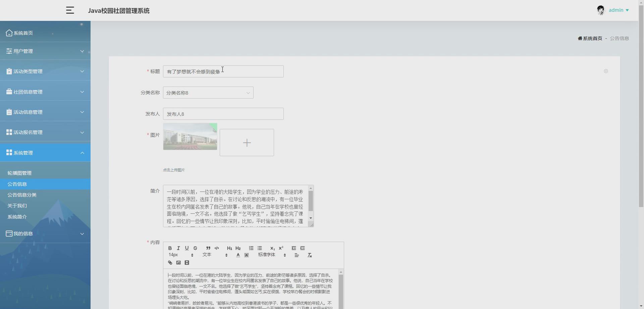
Task: Insert an image via the editor toolbar
Action: [x=179, y=263]
